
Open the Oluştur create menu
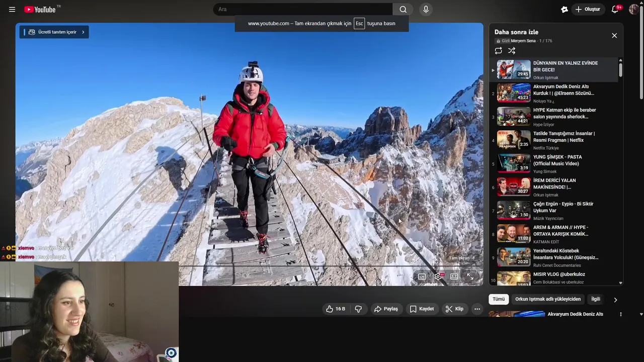click(x=588, y=9)
